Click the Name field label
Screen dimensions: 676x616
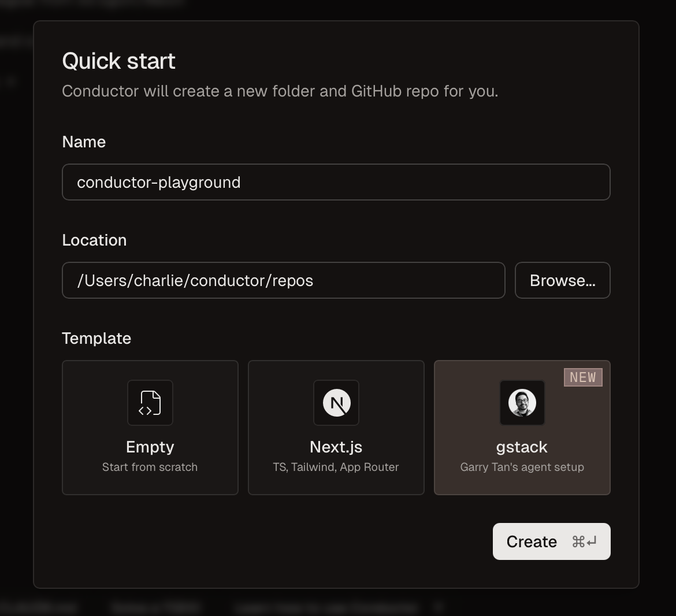click(x=84, y=142)
